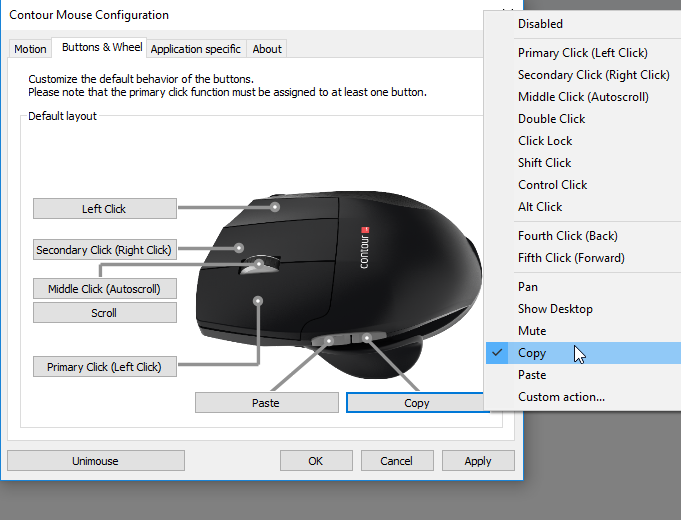Select the checked Copy menu entry
The image size is (681, 520).
pos(583,353)
